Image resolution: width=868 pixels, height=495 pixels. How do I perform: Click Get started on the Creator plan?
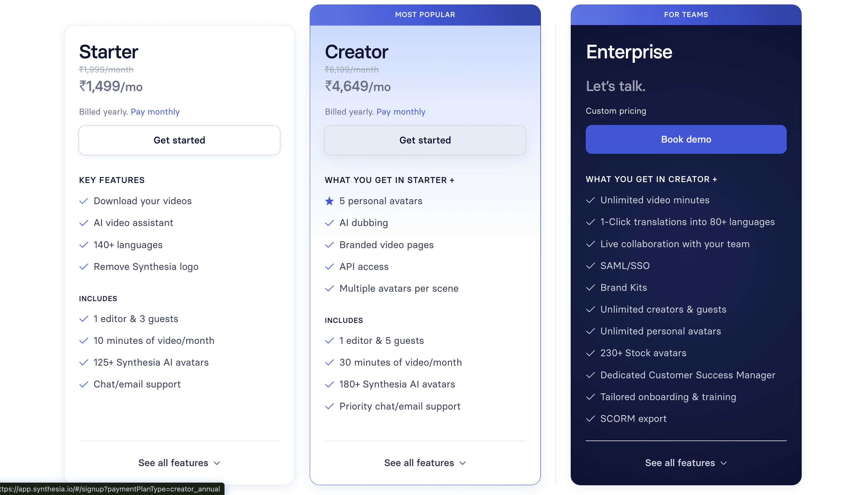click(425, 140)
